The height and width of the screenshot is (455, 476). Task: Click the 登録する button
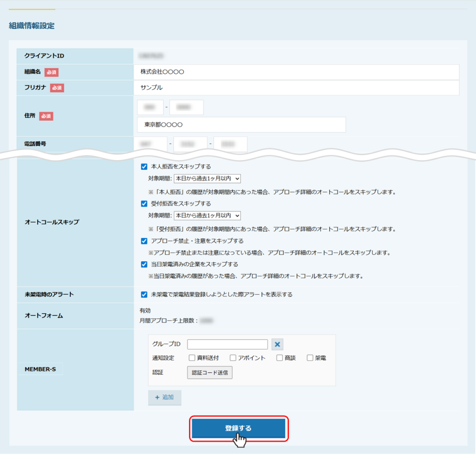tap(238, 428)
